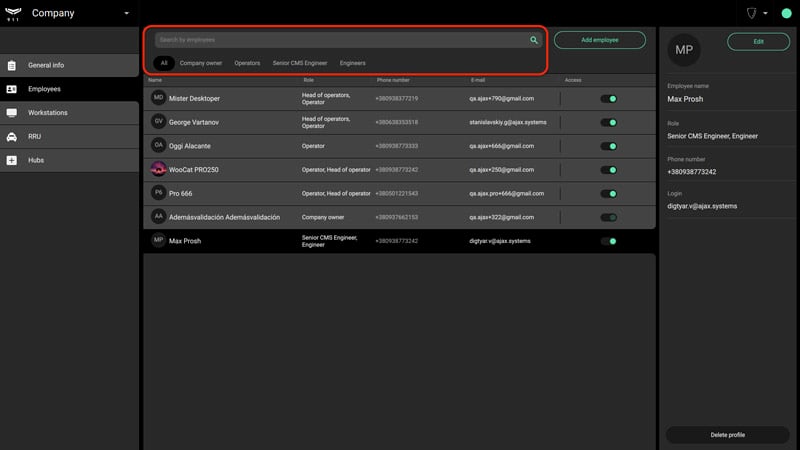
Task: Open General info via clipboard icon
Action: coord(12,65)
